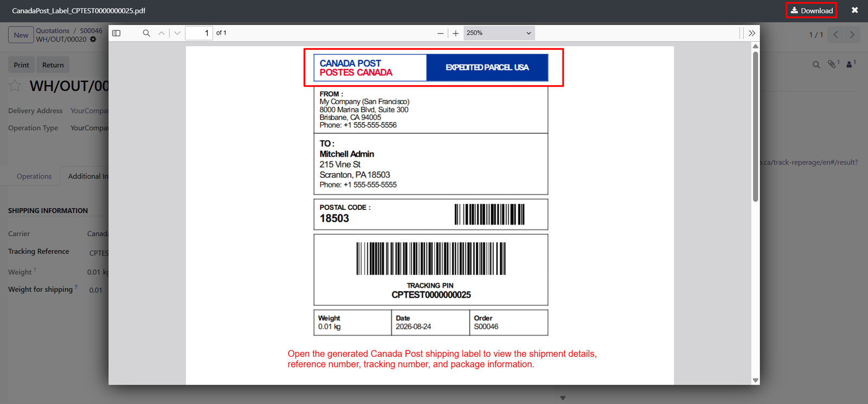
Task: Click the label date 2026-08-24
Action: (413, 326)
